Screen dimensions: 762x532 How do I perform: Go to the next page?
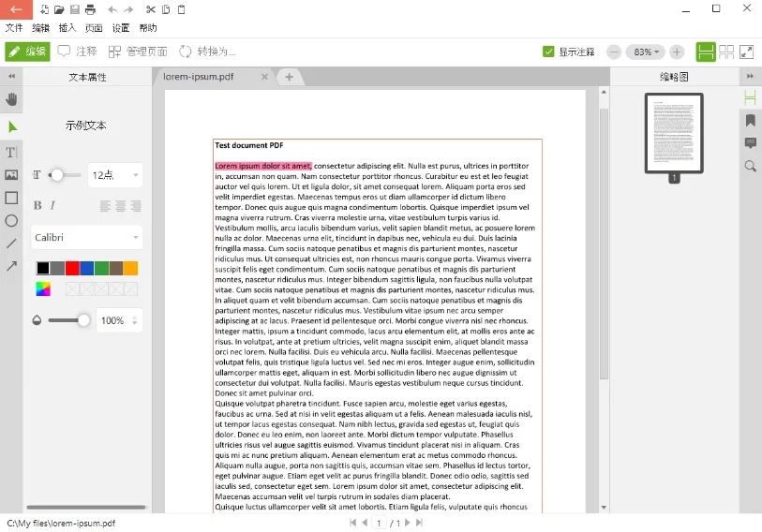coord(407,523)
